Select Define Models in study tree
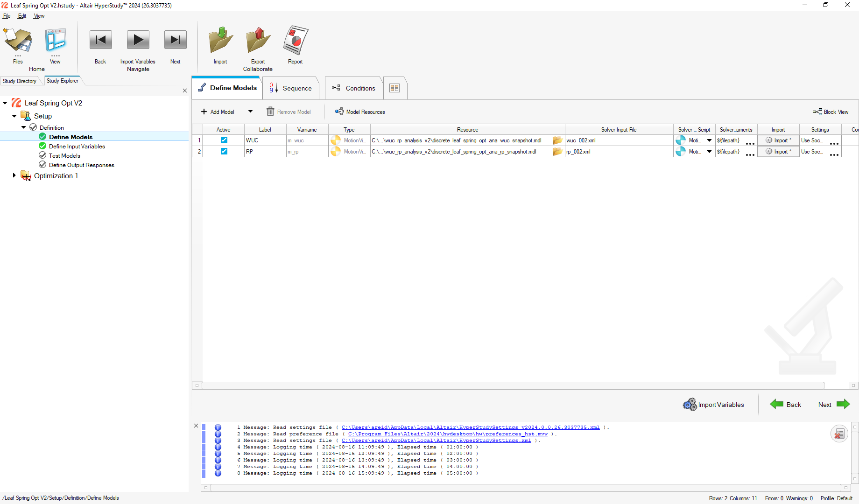The image size is (859, 504). 71,137
